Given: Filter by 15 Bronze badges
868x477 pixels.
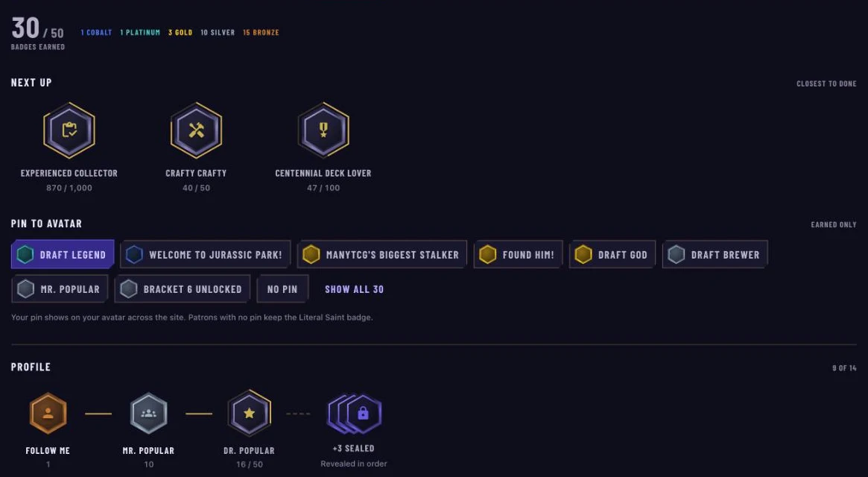Looking at the screenshot, I should (x=261, y=33).
